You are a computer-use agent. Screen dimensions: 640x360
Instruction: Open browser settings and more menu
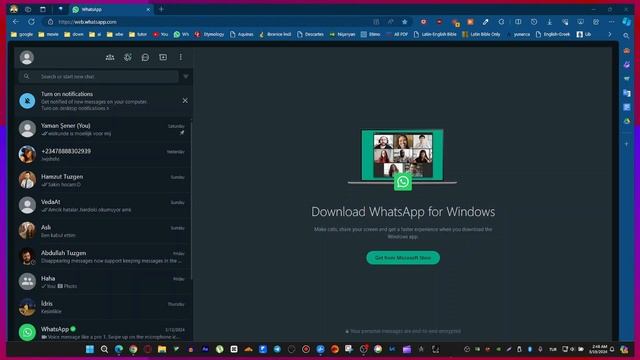(x=611, y=22)
